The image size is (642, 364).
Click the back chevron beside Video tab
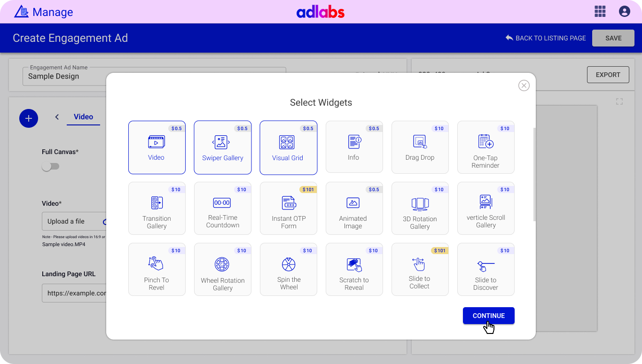point(57,117)
